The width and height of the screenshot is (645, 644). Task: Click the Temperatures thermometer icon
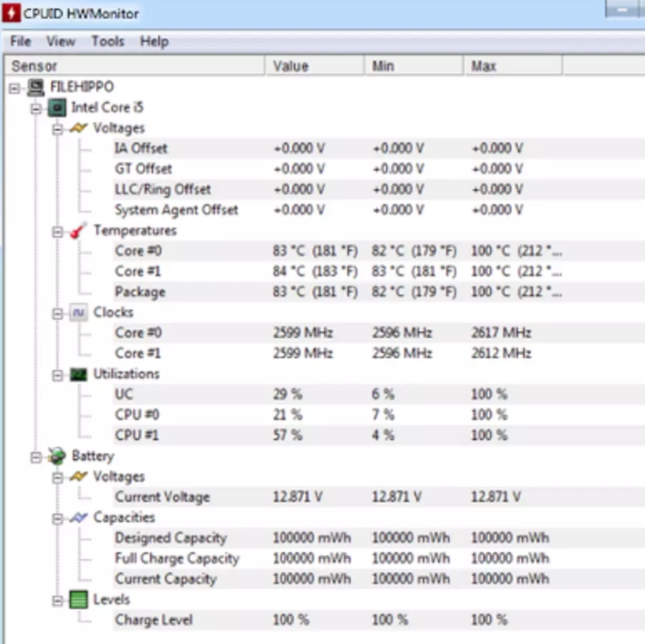pyautogui.click(x=78, y=230)
